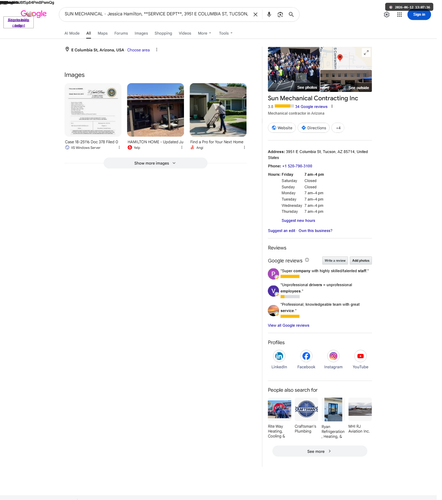
Task: Open the See photos thumbnail
Action: pyautogui.click(x=294, y=69)
